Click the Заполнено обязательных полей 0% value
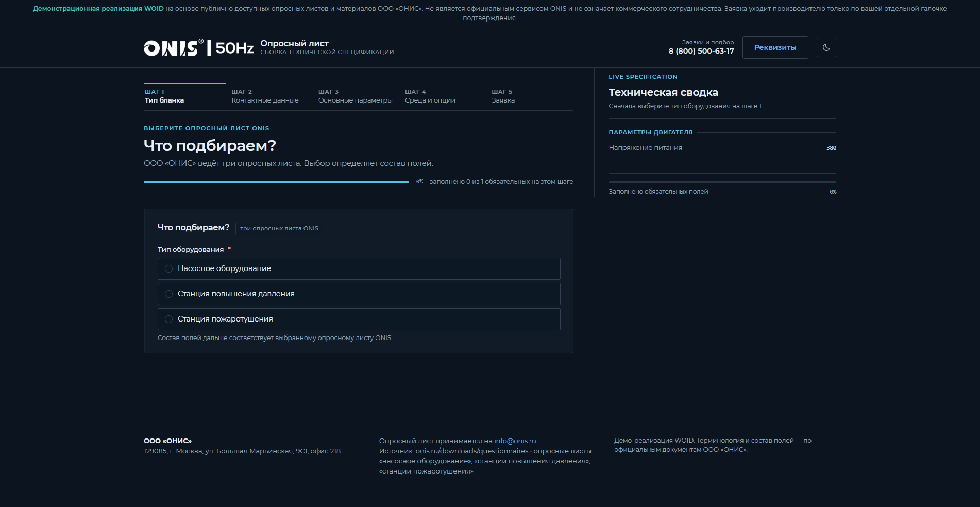 (x=833, y=192)
